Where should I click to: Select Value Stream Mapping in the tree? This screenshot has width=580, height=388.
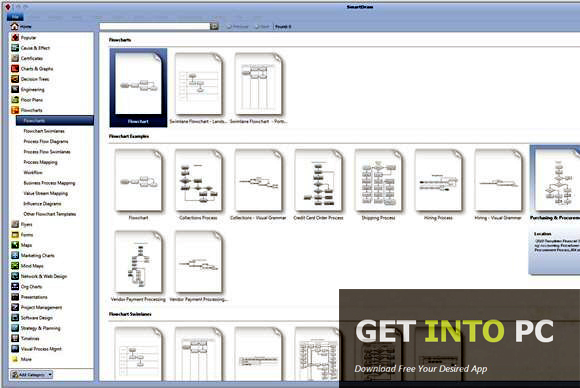pyautogui.click(x=45, y=193)
